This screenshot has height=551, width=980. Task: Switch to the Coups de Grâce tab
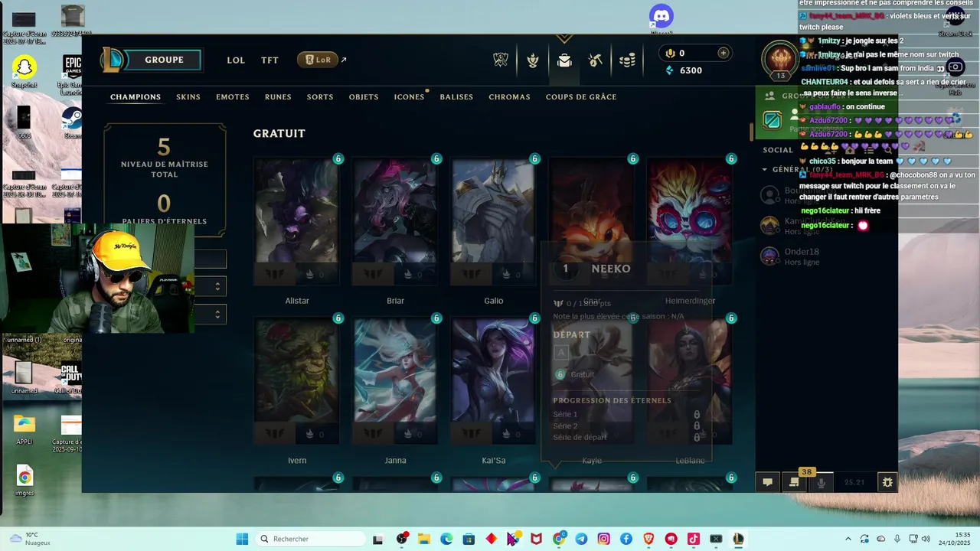coord(581,97)
